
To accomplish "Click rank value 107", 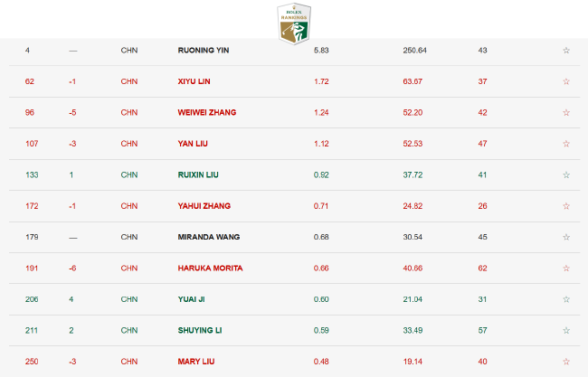I will tap(32, 144).
